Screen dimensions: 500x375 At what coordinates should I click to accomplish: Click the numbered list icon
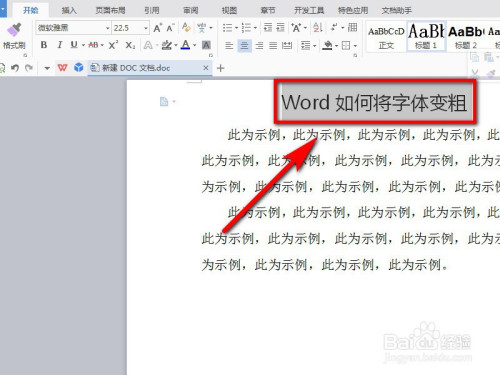coord(246,28)
